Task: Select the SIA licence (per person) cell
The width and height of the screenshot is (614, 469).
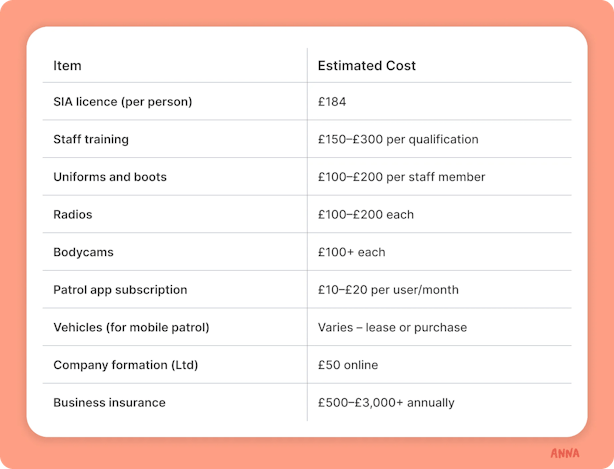Action: [122, 102]
